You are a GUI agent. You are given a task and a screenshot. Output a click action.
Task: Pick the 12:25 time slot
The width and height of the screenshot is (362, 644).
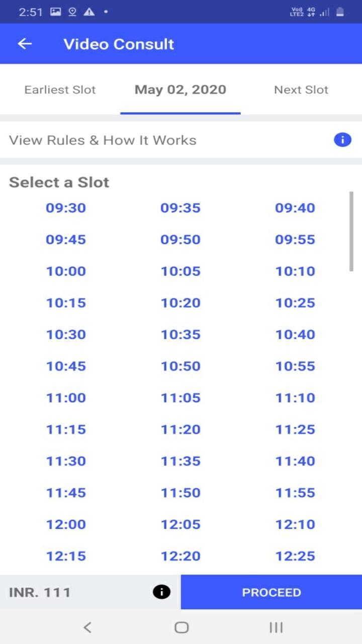coord(295,556)
